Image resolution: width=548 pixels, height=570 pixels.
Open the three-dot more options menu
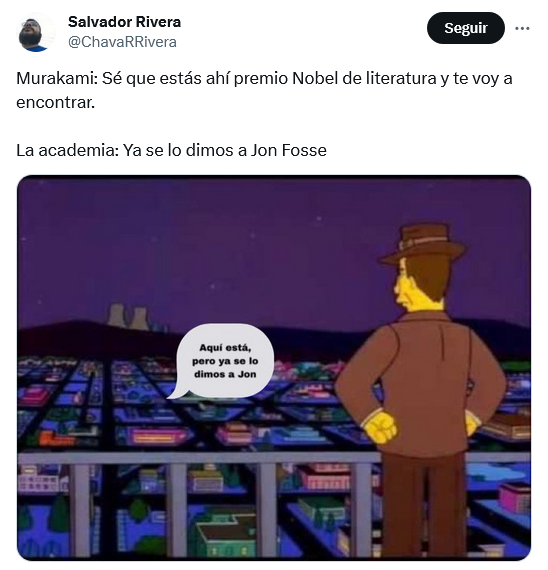tap(522, 28)
